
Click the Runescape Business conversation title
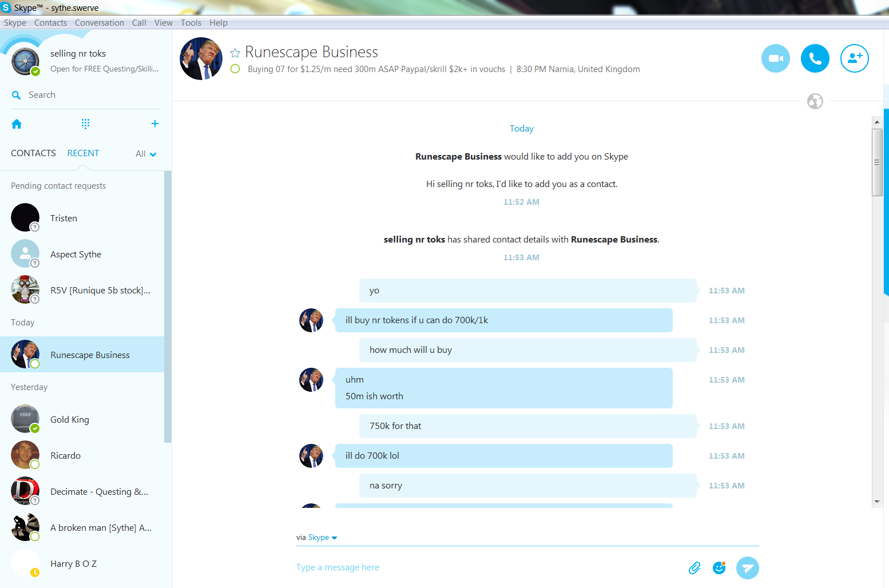tap(311, 52)
